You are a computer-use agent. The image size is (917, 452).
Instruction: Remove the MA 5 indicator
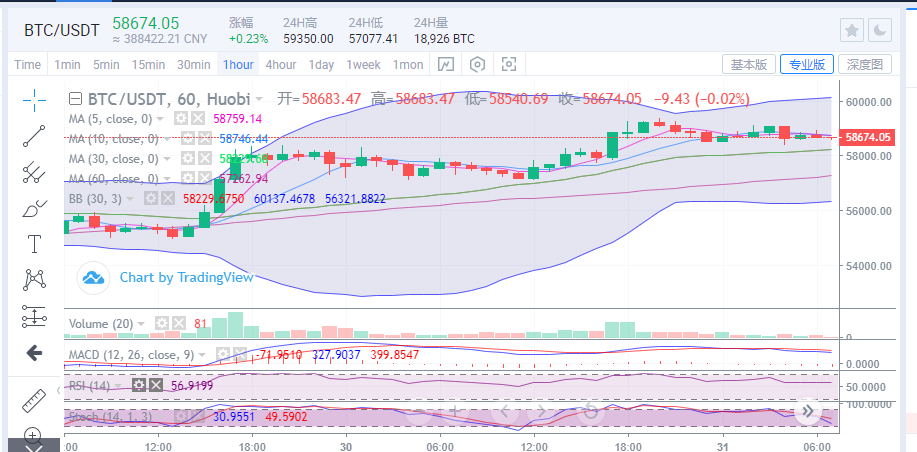(x=198, y=119)
